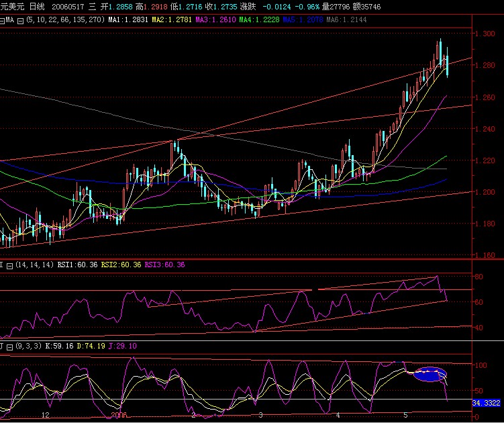Click the close price 1.2735
This screenshot has width=504, height=423.
click(x=225, y=7)
